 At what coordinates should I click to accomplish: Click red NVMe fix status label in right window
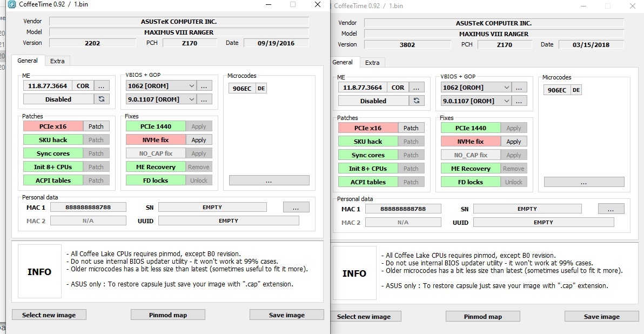[x=471, y=141]
